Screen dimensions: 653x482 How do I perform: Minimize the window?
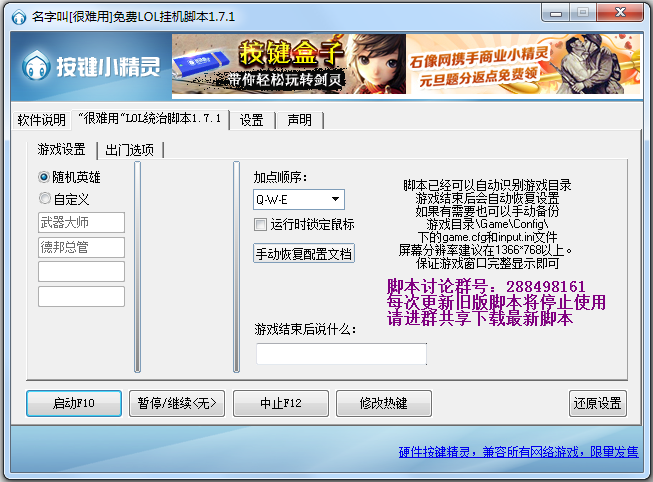click(x=555, y=13)
